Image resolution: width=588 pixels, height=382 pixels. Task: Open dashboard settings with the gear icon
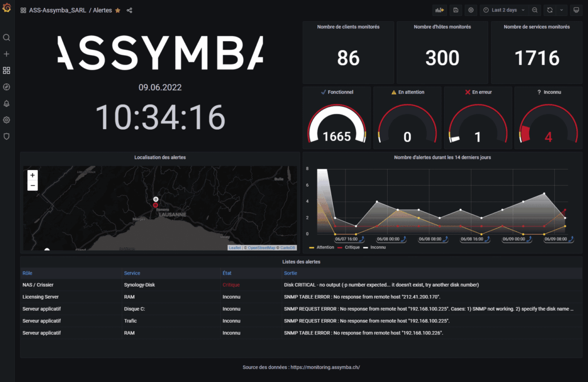(x=470, y=10)
